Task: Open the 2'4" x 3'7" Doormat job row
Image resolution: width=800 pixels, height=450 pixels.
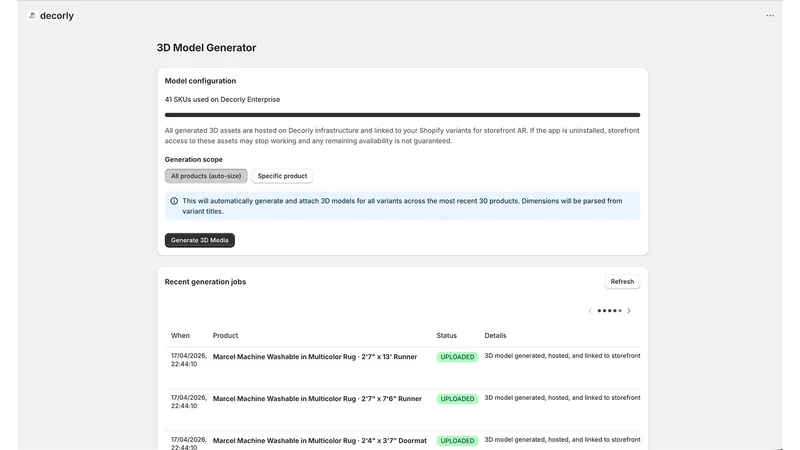Action: tap(402, 441)
